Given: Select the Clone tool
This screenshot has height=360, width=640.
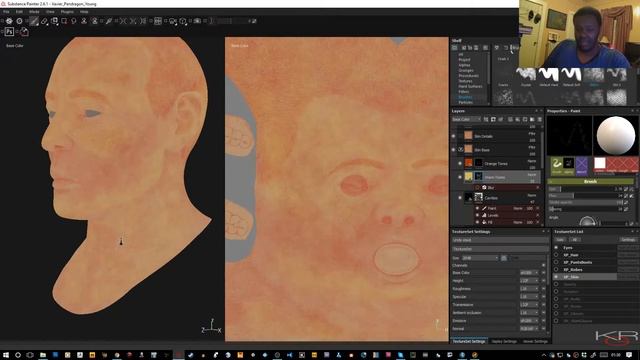Looking at the screenshot, I should point(84,21).
